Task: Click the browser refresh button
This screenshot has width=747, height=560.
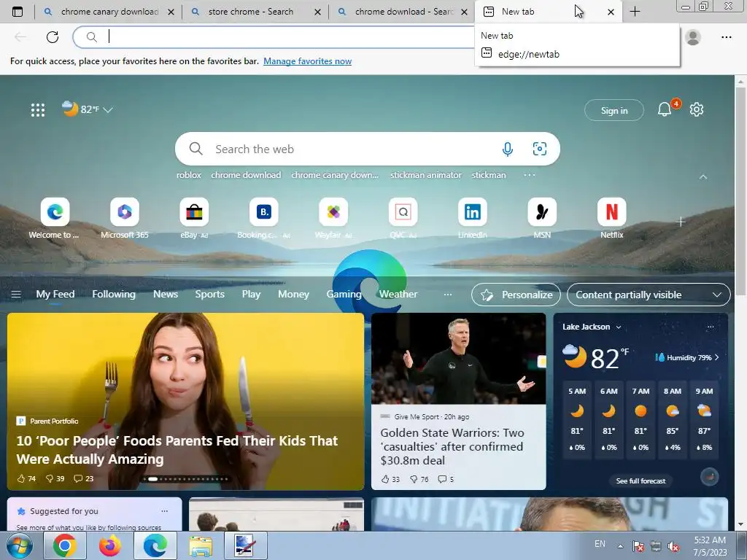Action: point(53,36)
